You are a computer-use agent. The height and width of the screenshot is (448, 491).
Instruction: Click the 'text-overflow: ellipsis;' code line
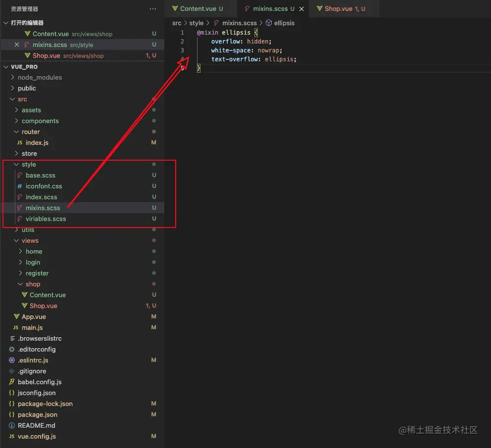click(x=253, y=59)
